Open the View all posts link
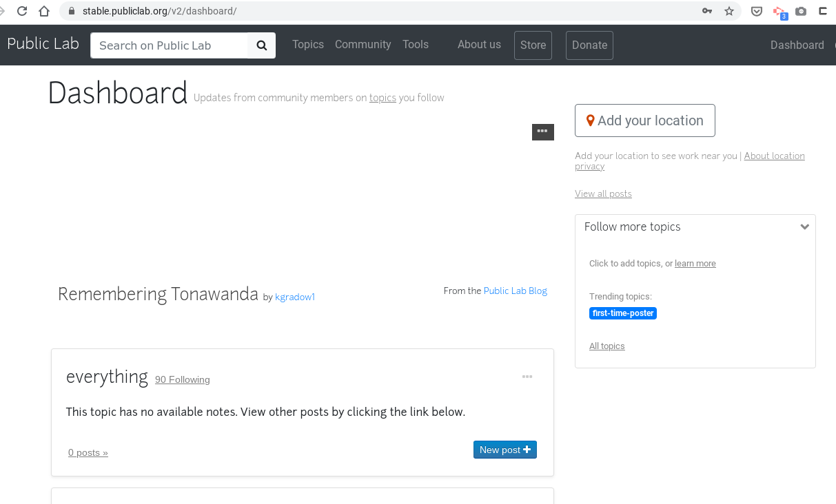The width and height of the screenshot is (836, 504). click(603, 193)
